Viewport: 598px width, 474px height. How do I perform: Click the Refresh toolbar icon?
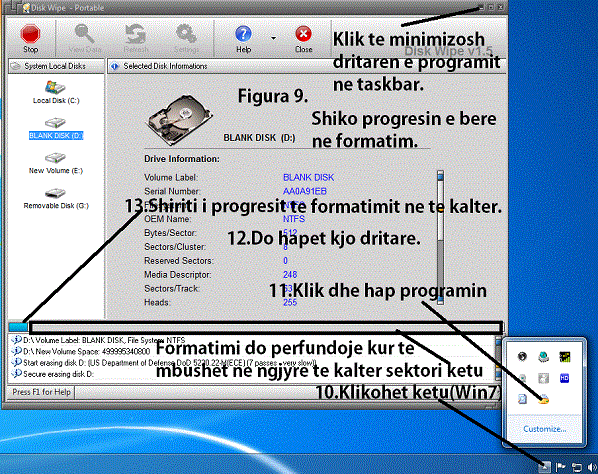tap(136, 38)
